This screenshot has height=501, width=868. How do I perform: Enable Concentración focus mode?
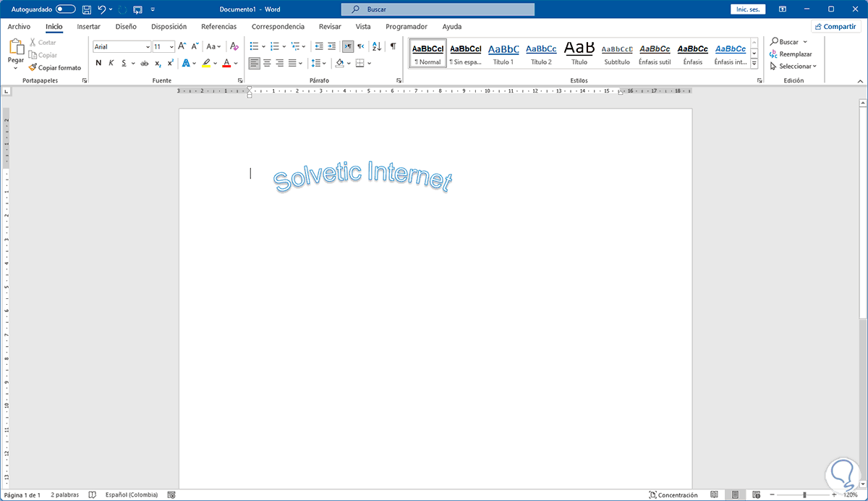coord(673,495)
